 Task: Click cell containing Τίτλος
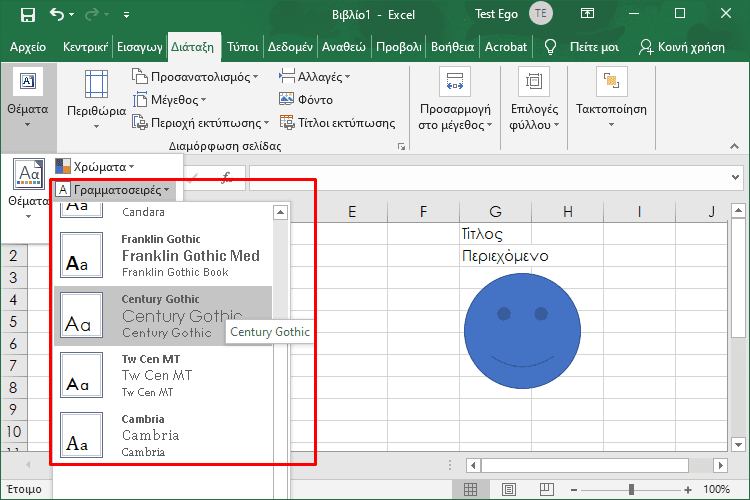click(496, 233)
